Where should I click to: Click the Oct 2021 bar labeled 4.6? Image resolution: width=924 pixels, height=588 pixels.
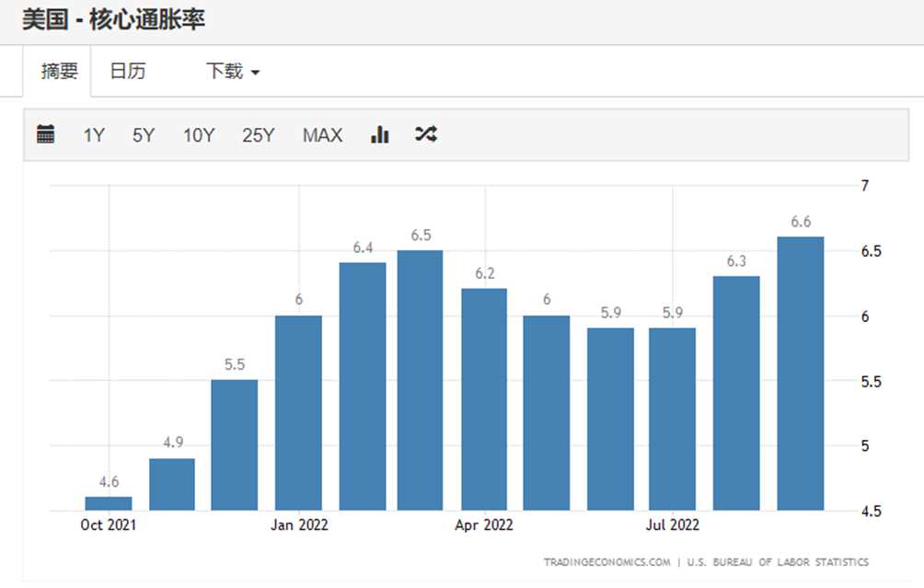[109, 503]
